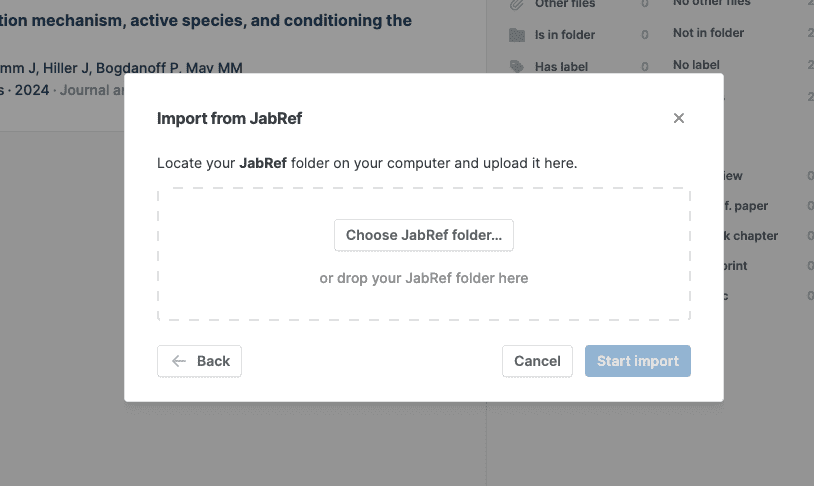Select the book chapter type filter

(750, 236)
